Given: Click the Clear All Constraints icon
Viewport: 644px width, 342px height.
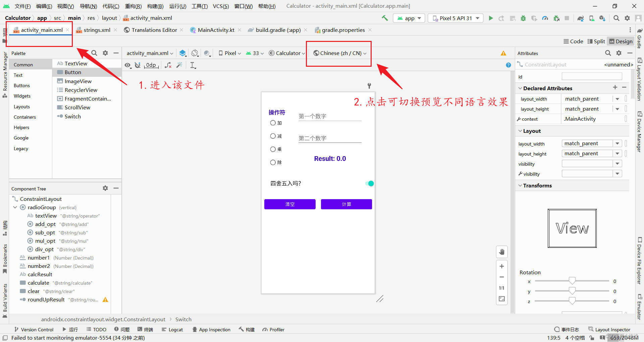Looking at the screenshot, I should click(x=168, y=65).
